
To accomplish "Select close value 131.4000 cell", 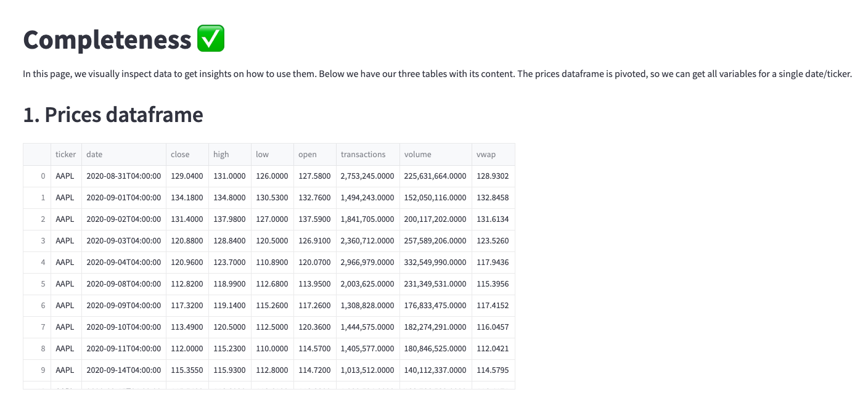I will (x=187, y=219).
